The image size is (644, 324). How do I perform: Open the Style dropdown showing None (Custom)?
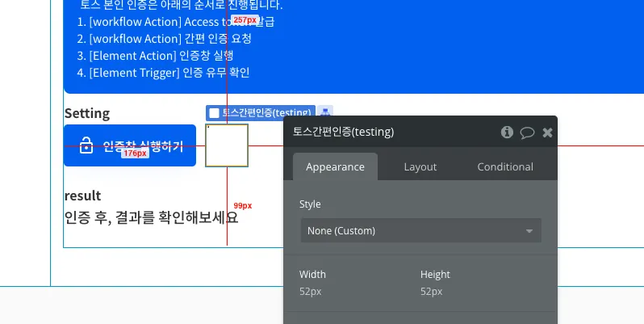[421, 230]
